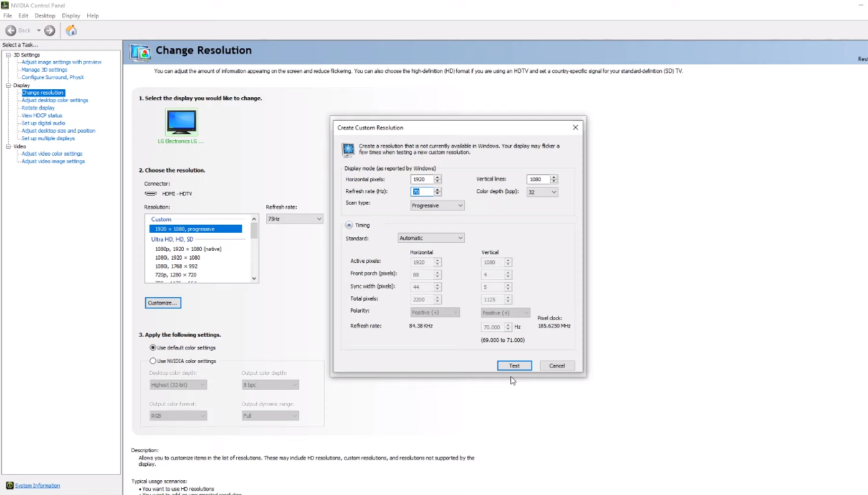Click the Resolution list scrollbar down arrow

pos(254,278)
